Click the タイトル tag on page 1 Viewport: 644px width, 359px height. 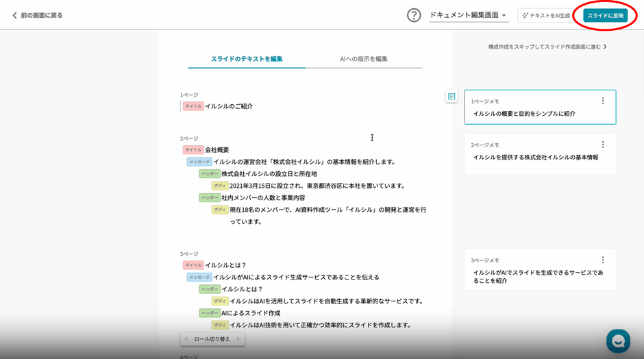pos(193,106)
